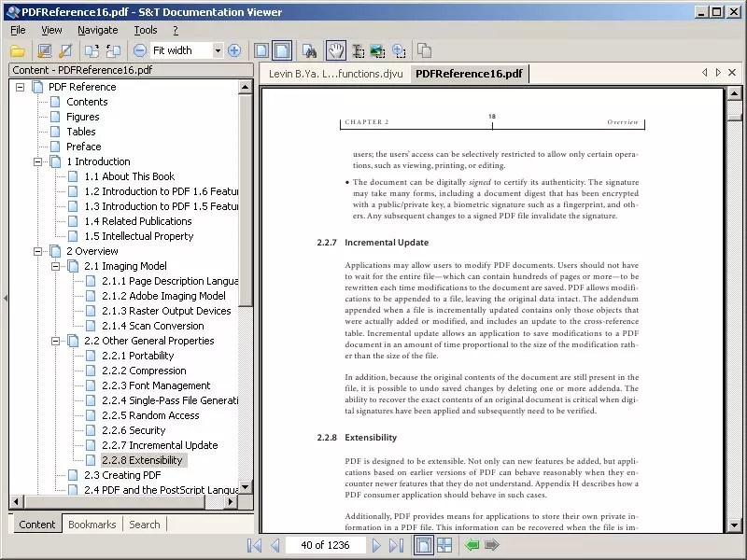
Task: Open the File menu
Action: pyautogui.click(x=18, y=30)
